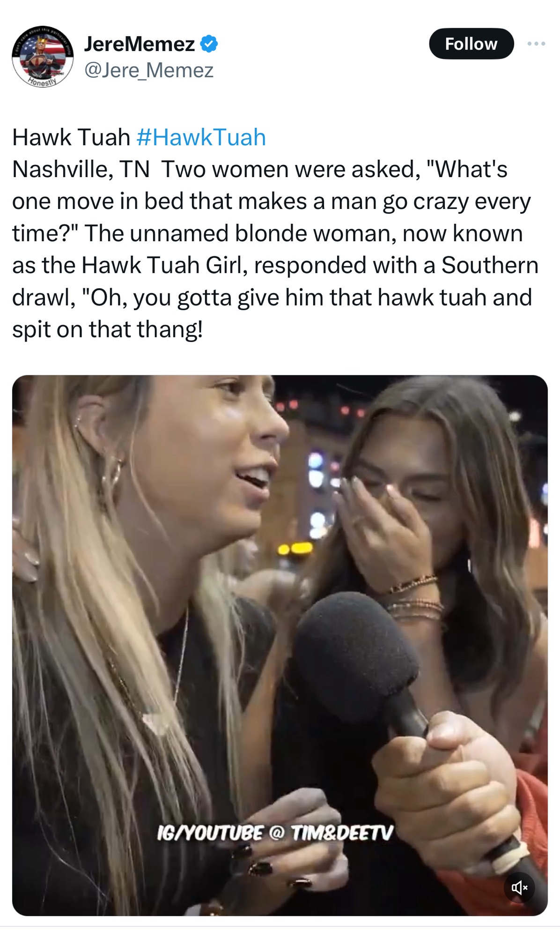Click the phrase "spit on that thang!"
This screenshot has height=937, width=560.
[x=107, y=329]
